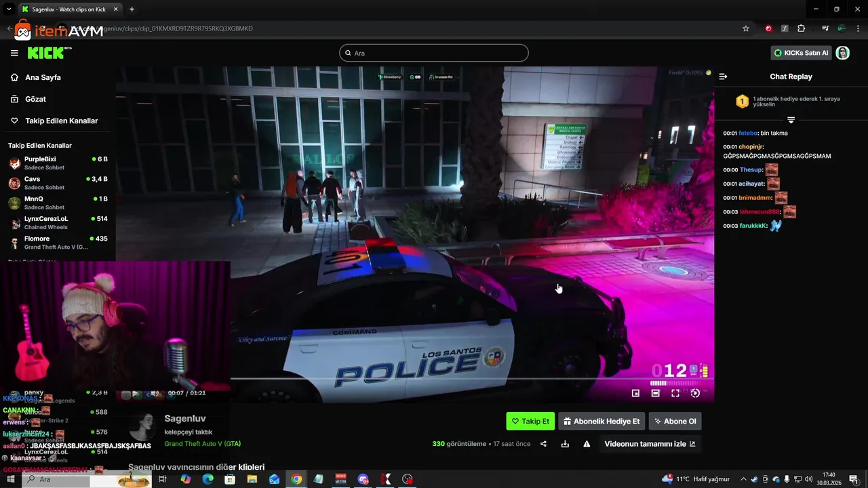Click the Abone Ol button

(x=675, y=421)
